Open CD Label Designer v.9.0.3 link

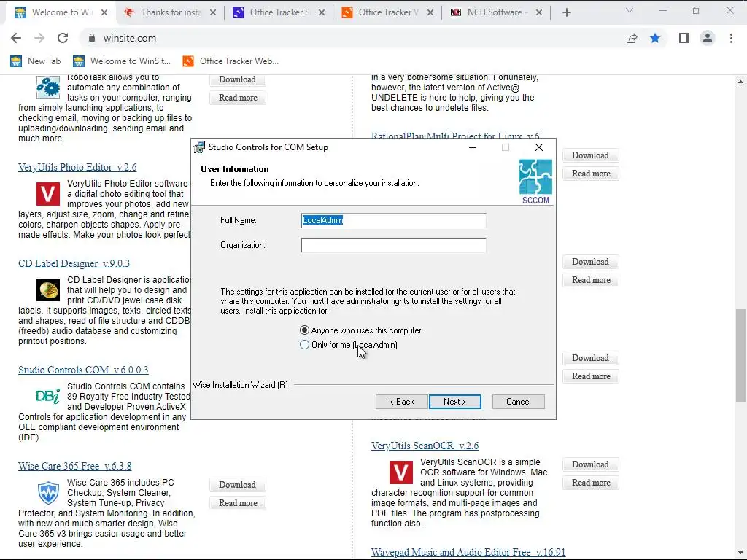click(74, 264)
